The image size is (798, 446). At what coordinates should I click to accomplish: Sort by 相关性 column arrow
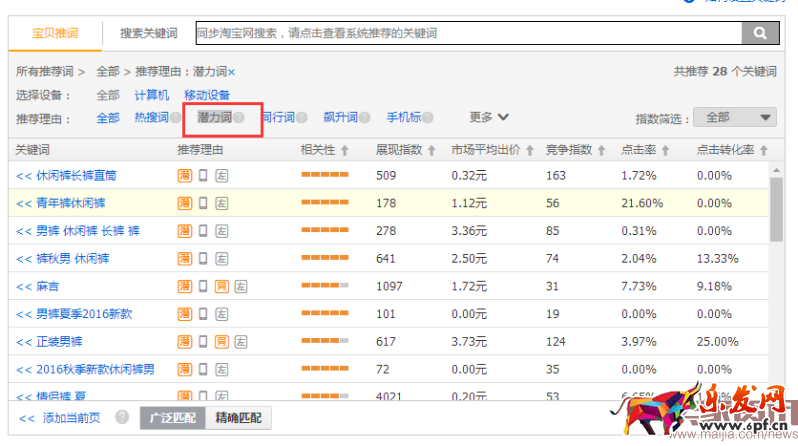(x=344, y=150)
